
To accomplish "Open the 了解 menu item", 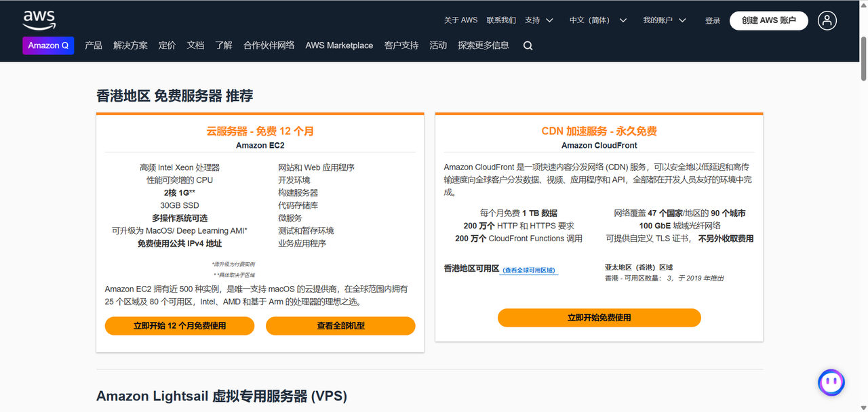I will coord(224,45).
